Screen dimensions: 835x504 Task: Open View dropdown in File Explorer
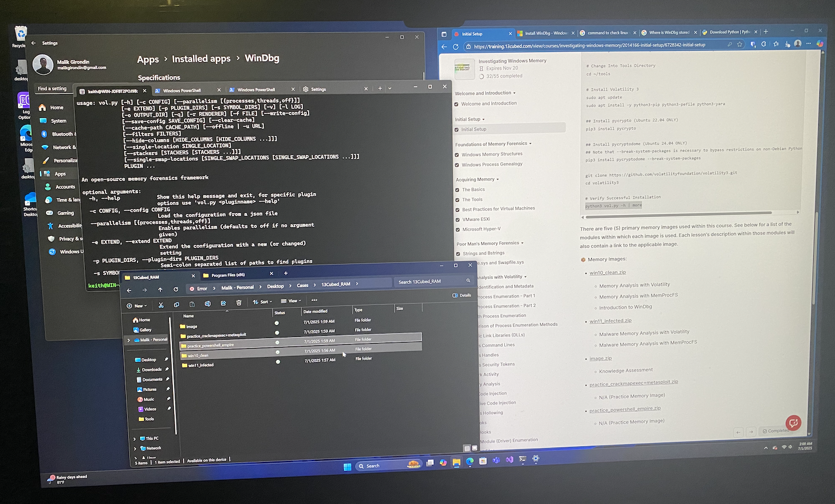(x=291, y=301)
